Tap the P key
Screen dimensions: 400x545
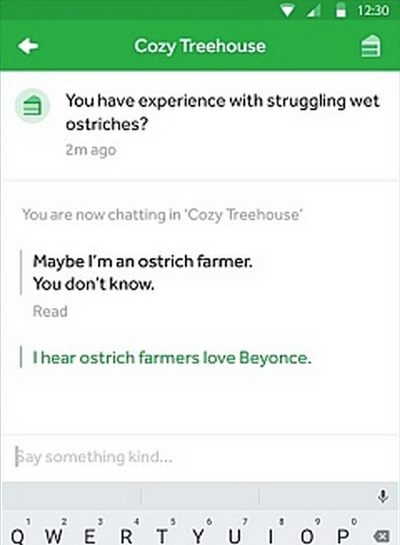(343, 535)
